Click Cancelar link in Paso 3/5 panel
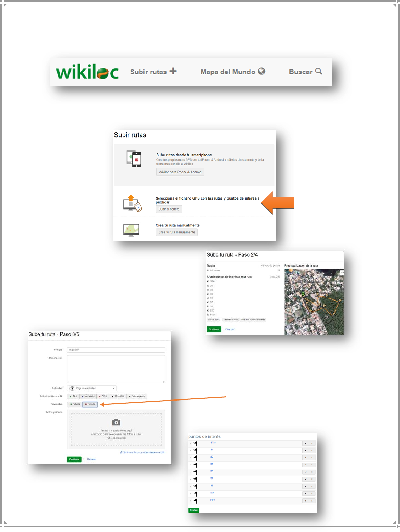The image size is (400, 532). 91,459
